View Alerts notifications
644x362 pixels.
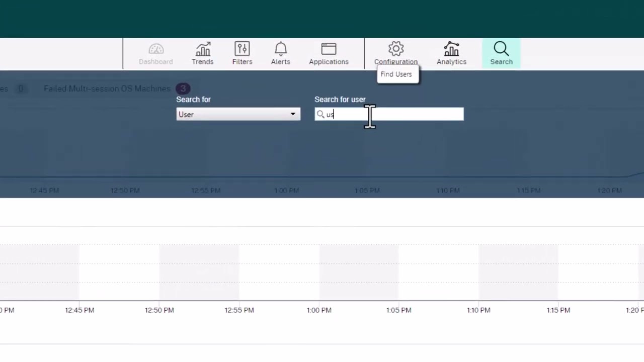tap(280, 53)
